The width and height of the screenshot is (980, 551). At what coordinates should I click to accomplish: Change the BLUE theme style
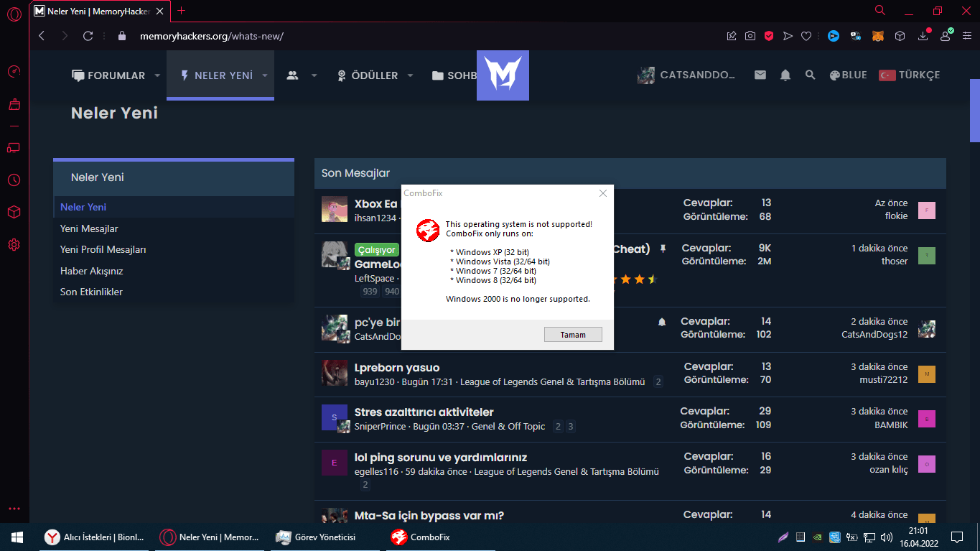[848, 75]
